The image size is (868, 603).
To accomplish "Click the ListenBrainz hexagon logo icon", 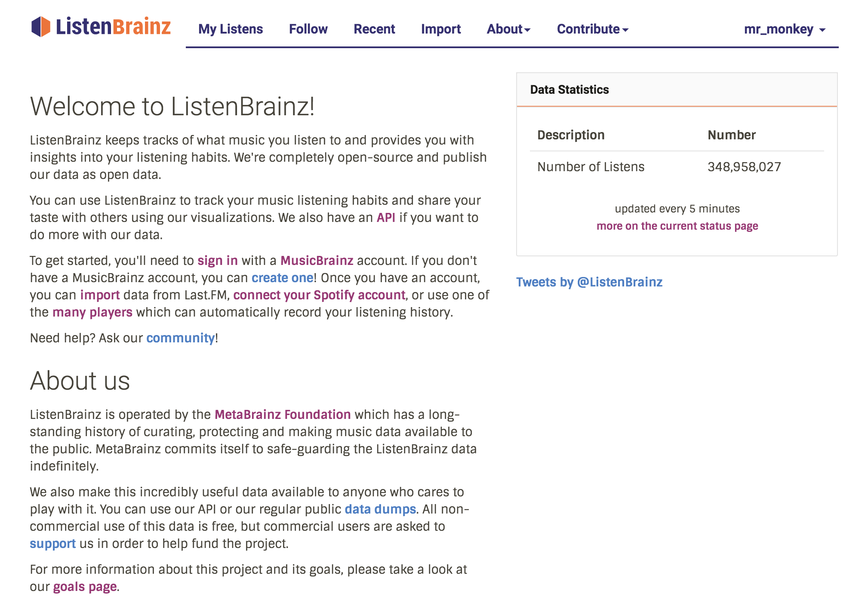I will coord(41,27).
